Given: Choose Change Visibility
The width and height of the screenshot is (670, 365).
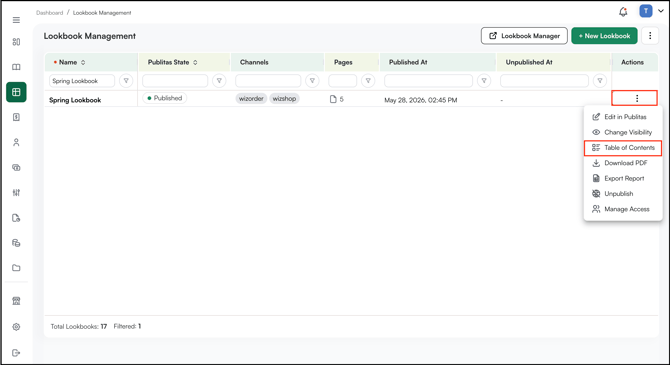Looking at the screenshot, I should 623,132.
